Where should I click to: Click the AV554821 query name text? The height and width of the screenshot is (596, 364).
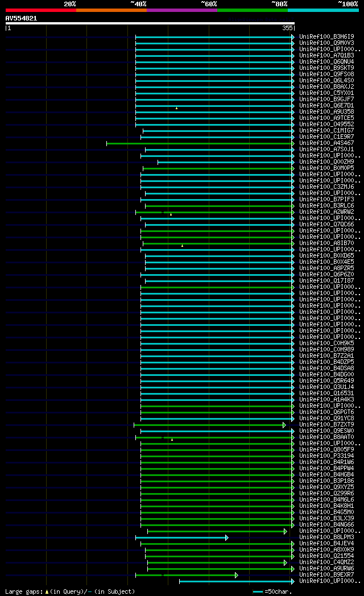(21, 18)
